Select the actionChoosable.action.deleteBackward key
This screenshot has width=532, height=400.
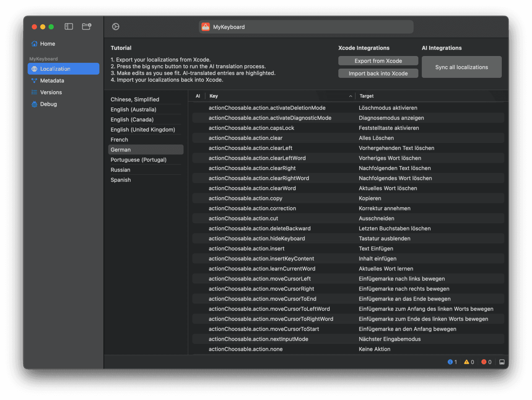point(260,228)
